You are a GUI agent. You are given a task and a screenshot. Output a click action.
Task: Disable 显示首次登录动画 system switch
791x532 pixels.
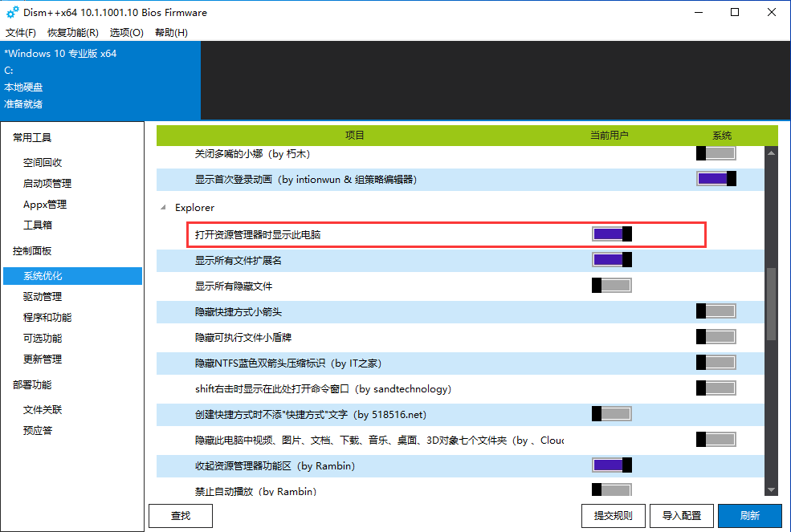coord(716,179)
